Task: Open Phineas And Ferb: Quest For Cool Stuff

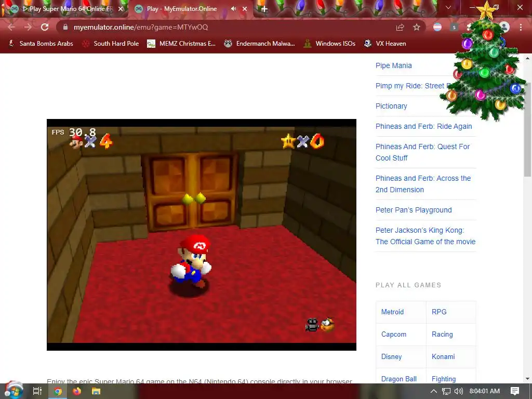Action: click(423, 152)
